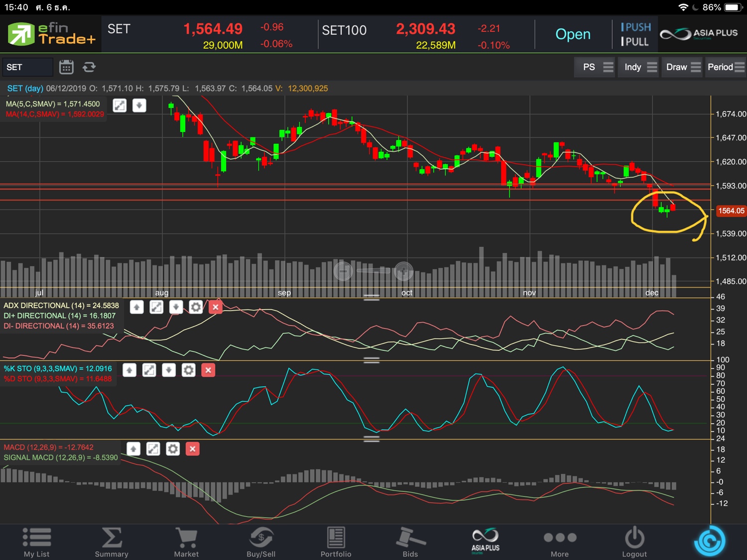Open the Period selection menu

[x=726, y=67]
